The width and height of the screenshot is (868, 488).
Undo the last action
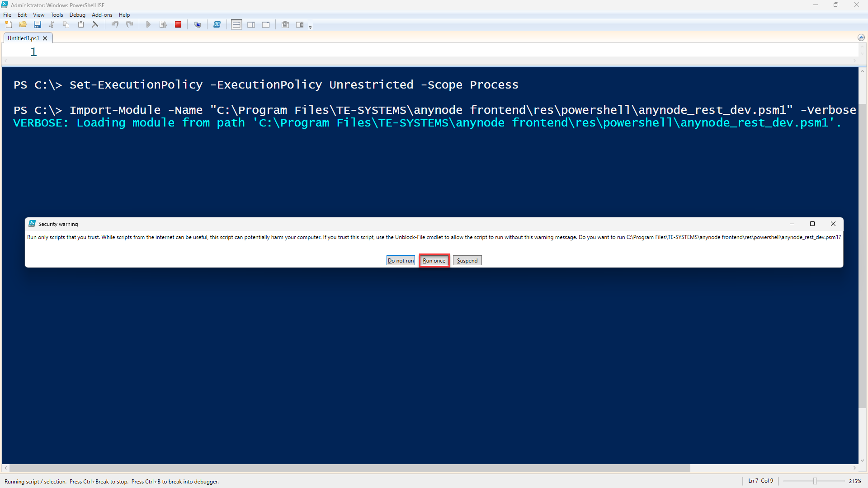coord(114,24)
